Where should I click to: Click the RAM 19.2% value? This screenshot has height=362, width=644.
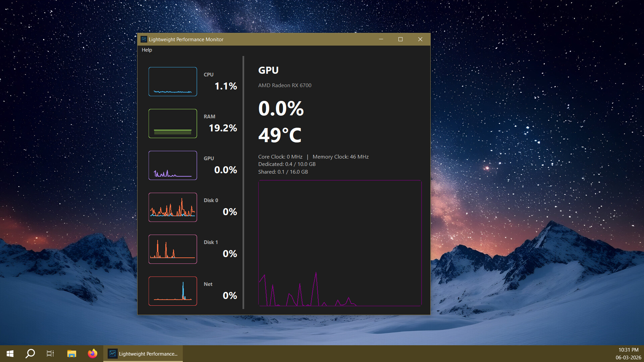pyautogui.click(x=223, y=128)
